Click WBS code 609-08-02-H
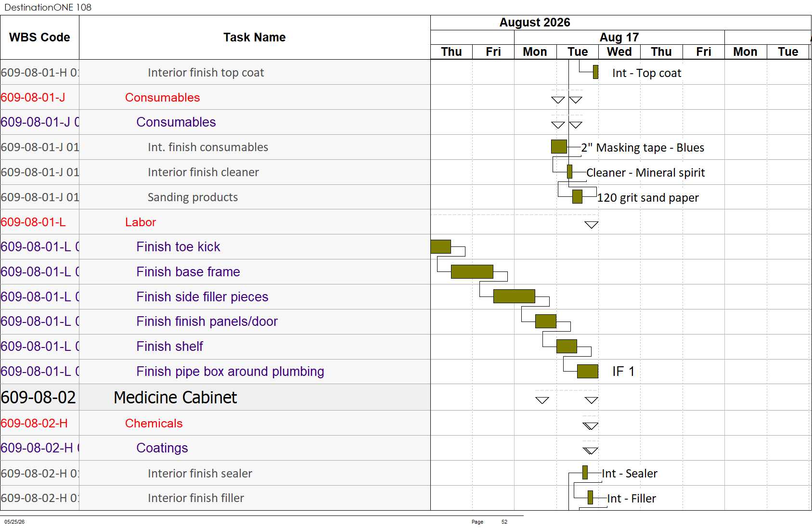This screenshot has height=528, width=812. pos(34,423)
